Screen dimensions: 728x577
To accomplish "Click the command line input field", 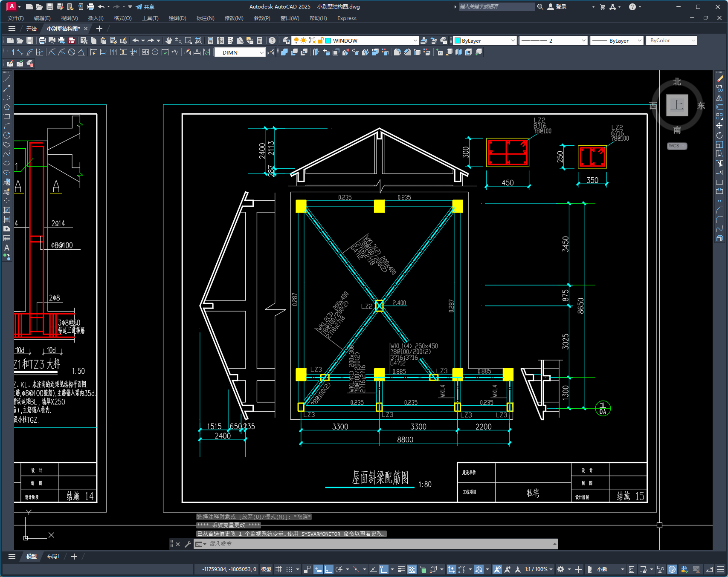I will (x=380, y=544).
